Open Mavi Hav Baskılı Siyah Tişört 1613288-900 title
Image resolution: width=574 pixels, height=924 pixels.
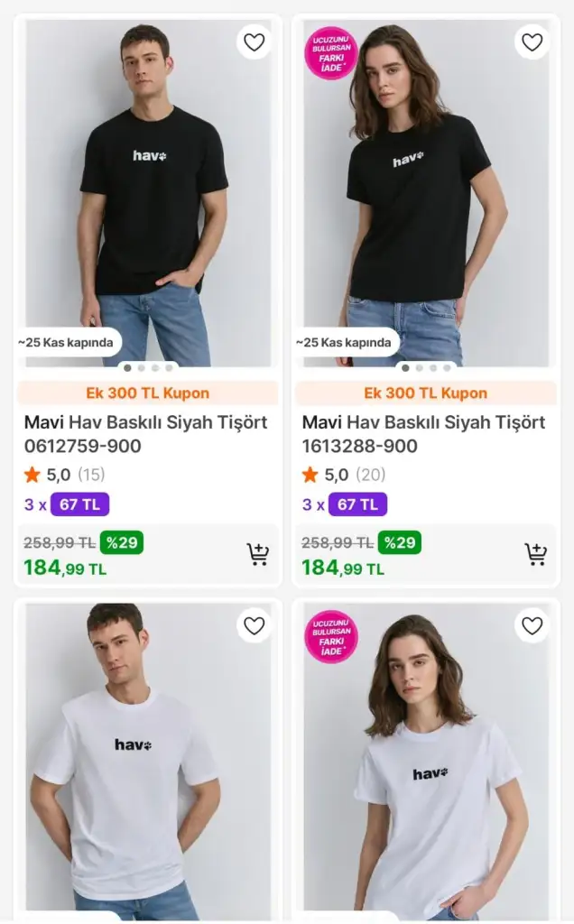(x=424, y=434)
